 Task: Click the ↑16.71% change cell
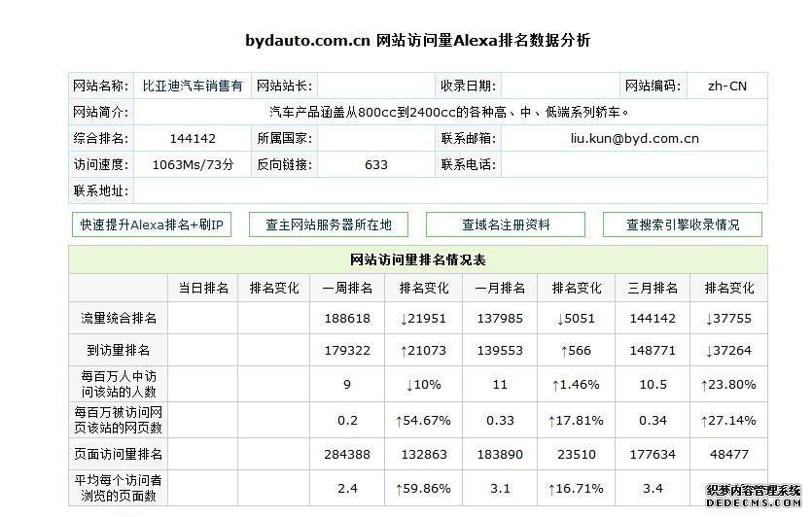[x=576, y=488]
